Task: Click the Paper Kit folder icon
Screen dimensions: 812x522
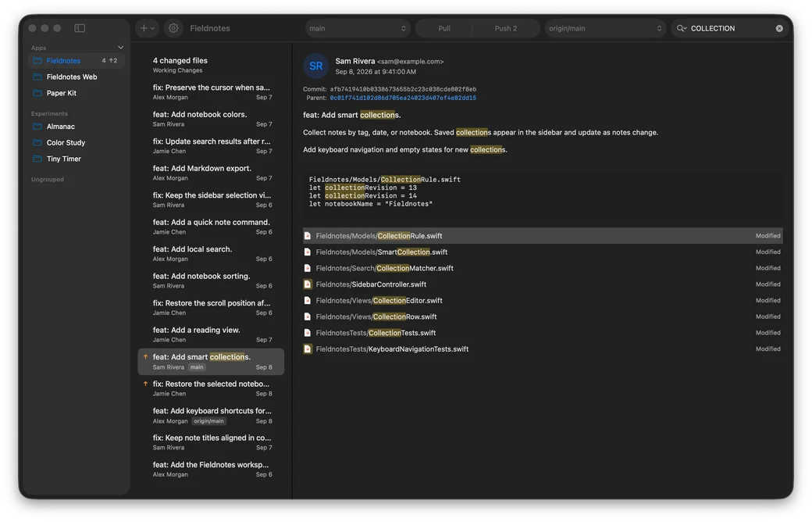Action: [37, 93]
